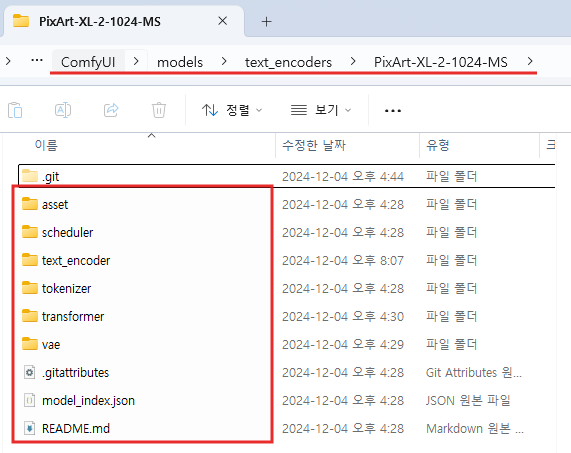Click the chevron left of breadcrumb ellipsis
571x453 pixels.
click(x=8, y=61)
